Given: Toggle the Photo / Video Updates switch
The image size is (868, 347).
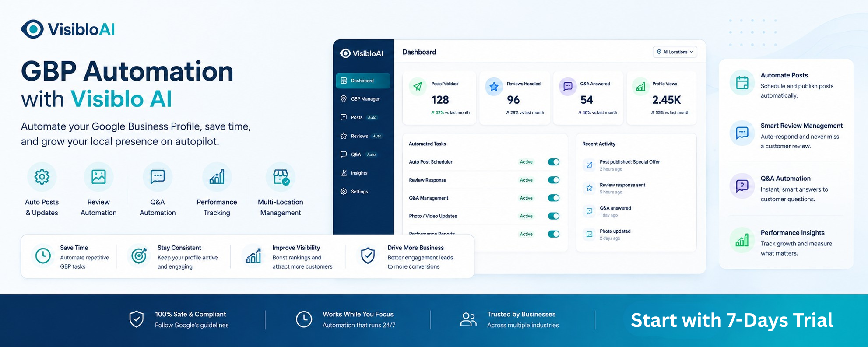Looking at the screenshot, I should 554,216.
